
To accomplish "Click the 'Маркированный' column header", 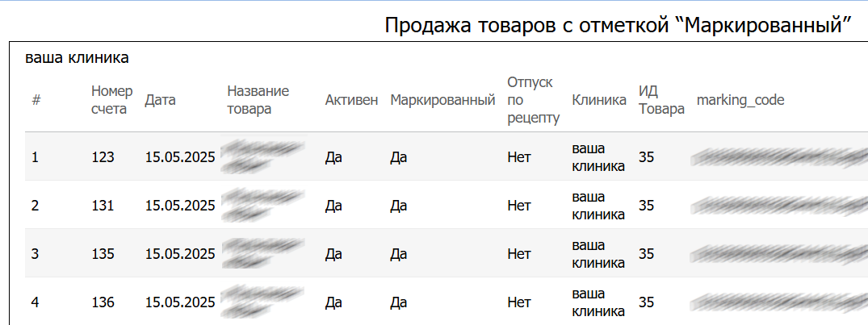I will tap(442, 100).
